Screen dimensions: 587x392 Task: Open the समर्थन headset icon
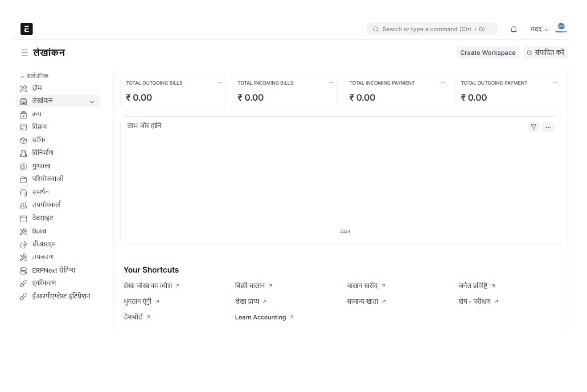click(x=24, y=192)
